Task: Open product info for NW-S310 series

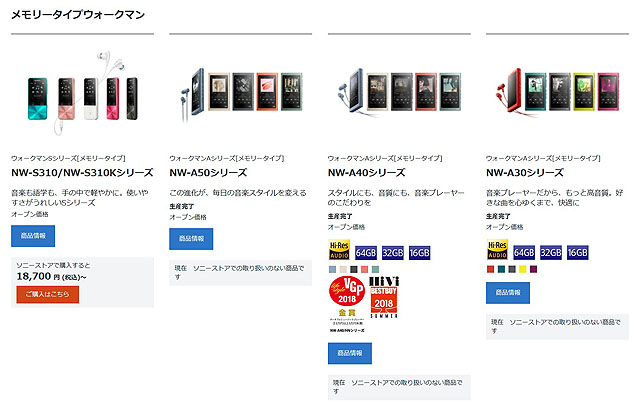Action: click(x=33, y=236)
